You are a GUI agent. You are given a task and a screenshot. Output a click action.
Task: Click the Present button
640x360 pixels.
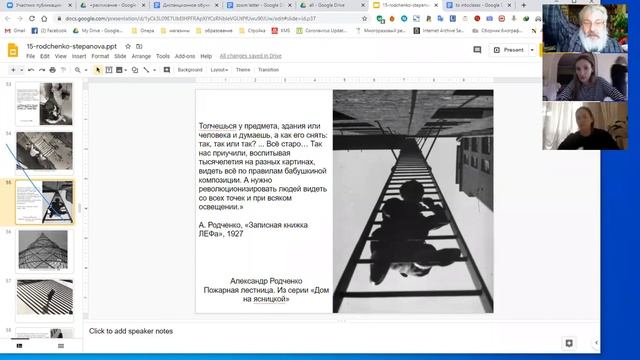509,50
